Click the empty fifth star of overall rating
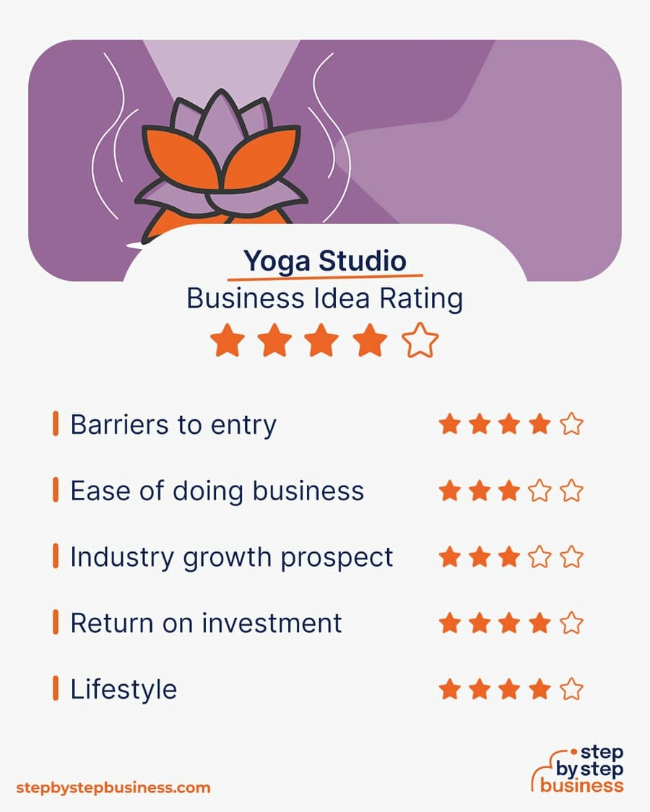Viewport: 650px width, 812px height. 420,340
